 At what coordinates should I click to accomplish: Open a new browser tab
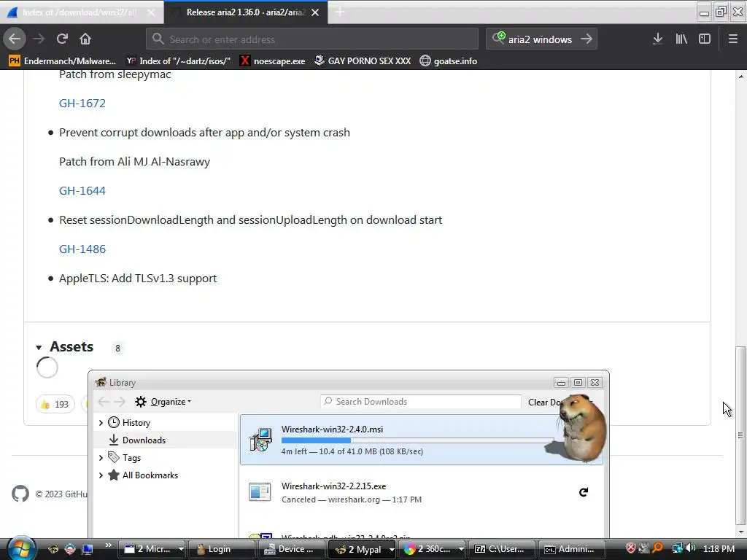point(340,12)
